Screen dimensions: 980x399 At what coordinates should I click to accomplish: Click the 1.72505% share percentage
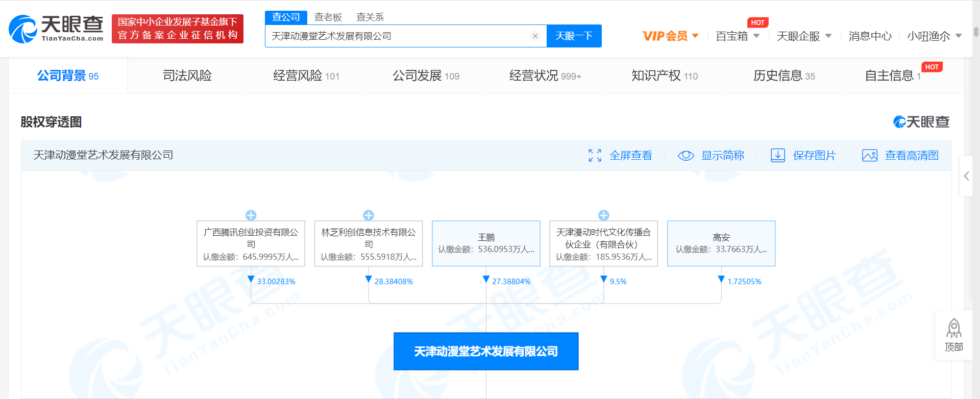pyautogui.click(x=744, y=282)
